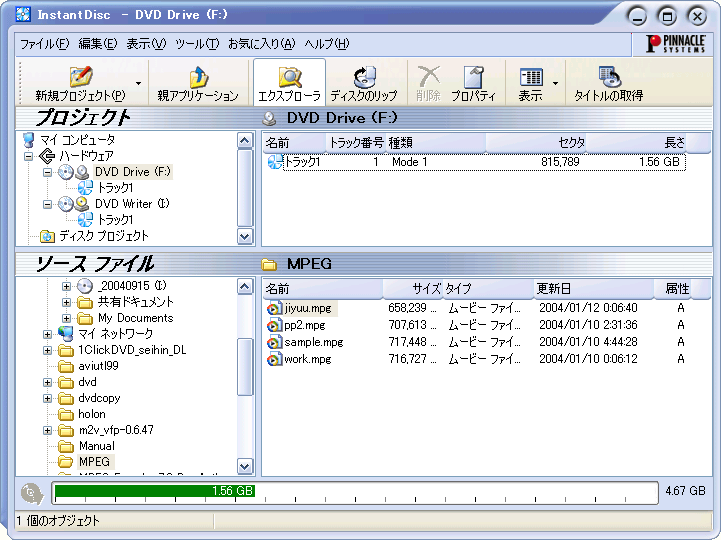Sort tracks by セクタ column header
The height and width of the screenshot is (540, 721).
pos(536,143)
